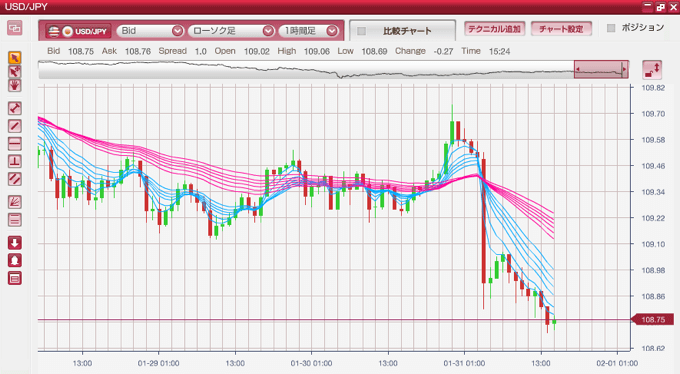The height and width of the screenshot is (374, 680).
Task: Click the detach window icon at top-left
Action: 14,29
